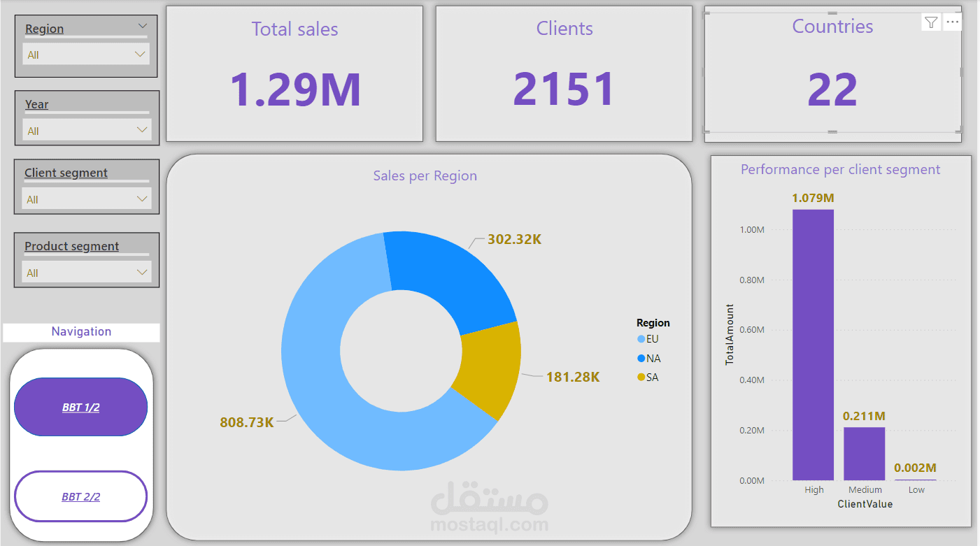Click the 0.002M bar label

[916, 468]
